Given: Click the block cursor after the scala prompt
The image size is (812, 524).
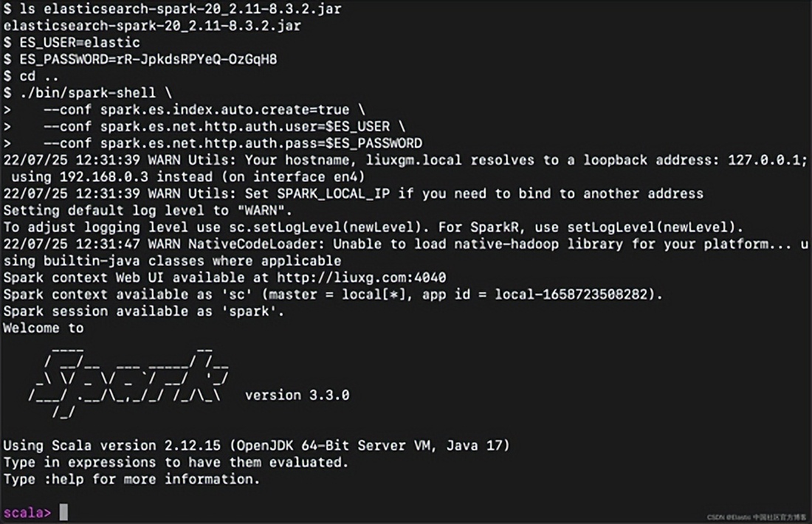Looking at the screenshot, I should point(63,512).
